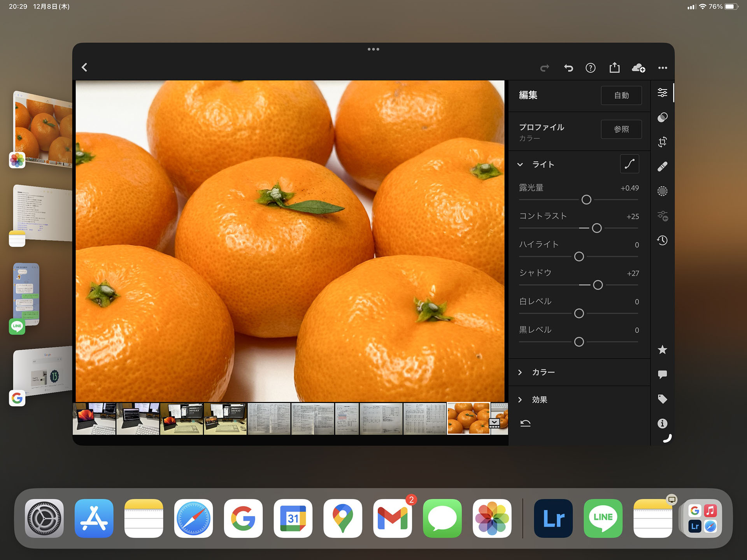The image size is (747, 560).
Task: Click the Share export icon
Action: [614, 68]
